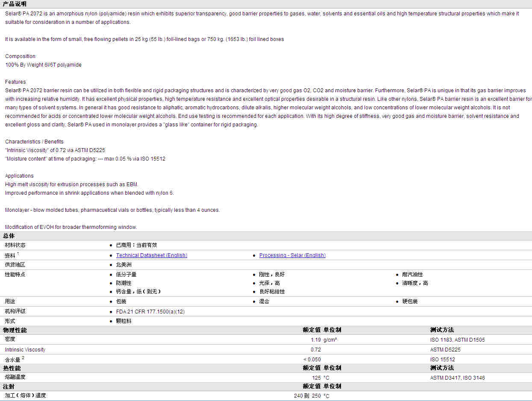Select the 混合 usage entry
Viewport: 532px width, 401px height.
pos(265,301)
